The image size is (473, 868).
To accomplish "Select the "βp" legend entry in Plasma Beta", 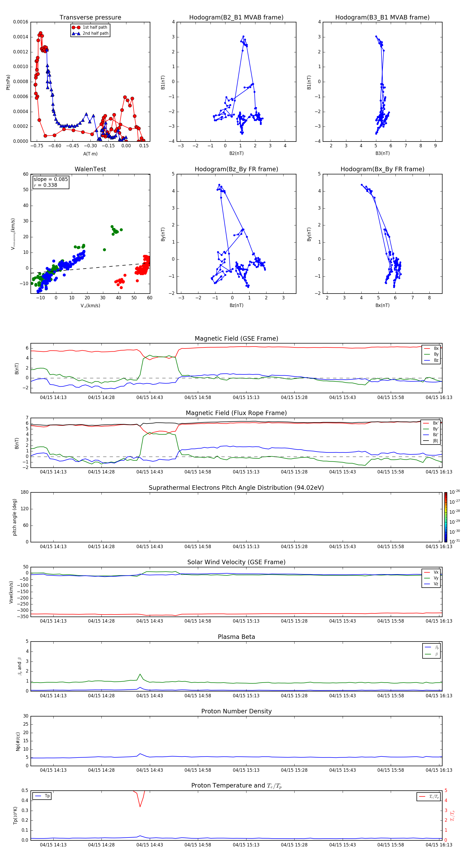I will (x=432, y=647).
